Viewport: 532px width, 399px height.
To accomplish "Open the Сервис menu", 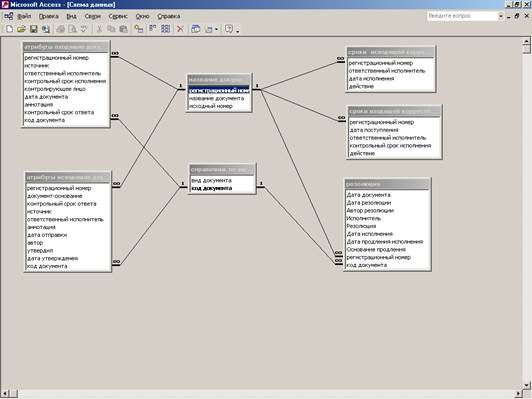I will pyautogui.click(x=118, y=16).
